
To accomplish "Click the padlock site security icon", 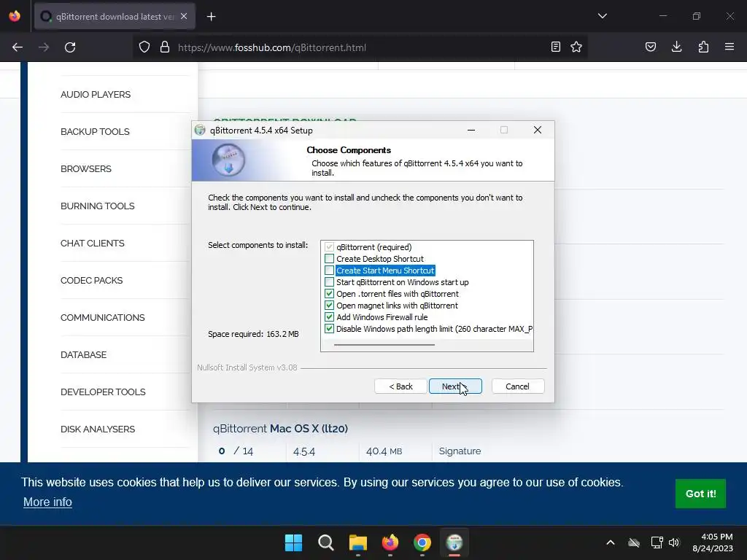I will [x=165, y=47].
